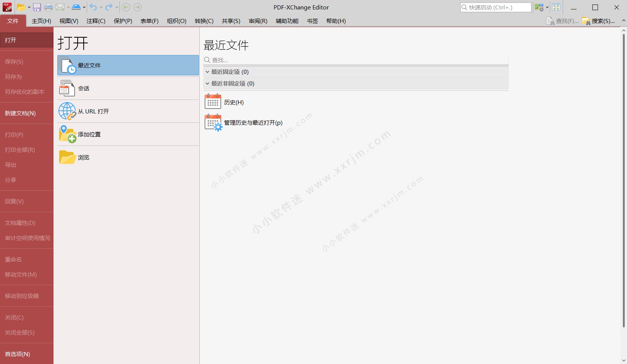The width and height of the screenshot is (627, 364).
Task: Open the dropdown arrow beside open folder icon
Action: (x=29, y=7)
